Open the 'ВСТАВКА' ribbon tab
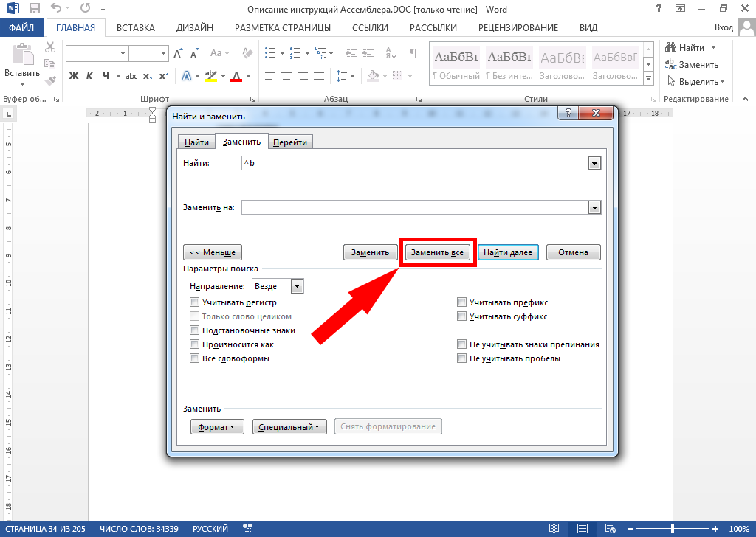 pos(136,28)
